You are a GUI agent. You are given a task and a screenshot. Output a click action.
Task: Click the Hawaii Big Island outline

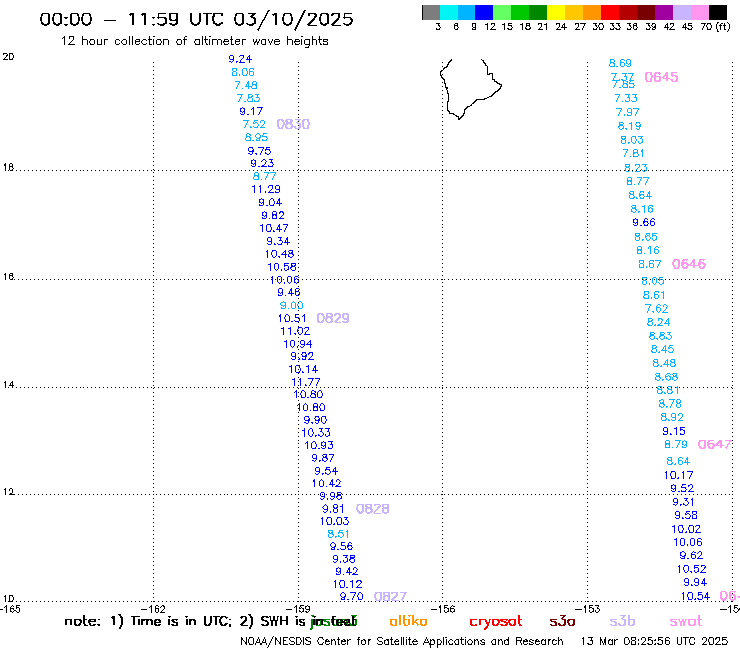(470, 89)
